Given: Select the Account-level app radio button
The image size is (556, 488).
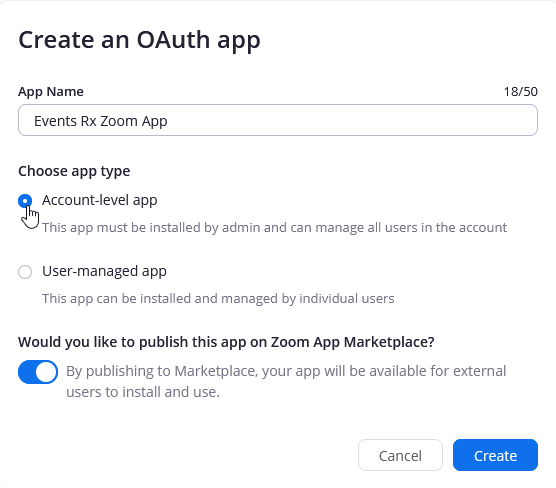Looking at the screenshot, I should [x=25, y=201].
